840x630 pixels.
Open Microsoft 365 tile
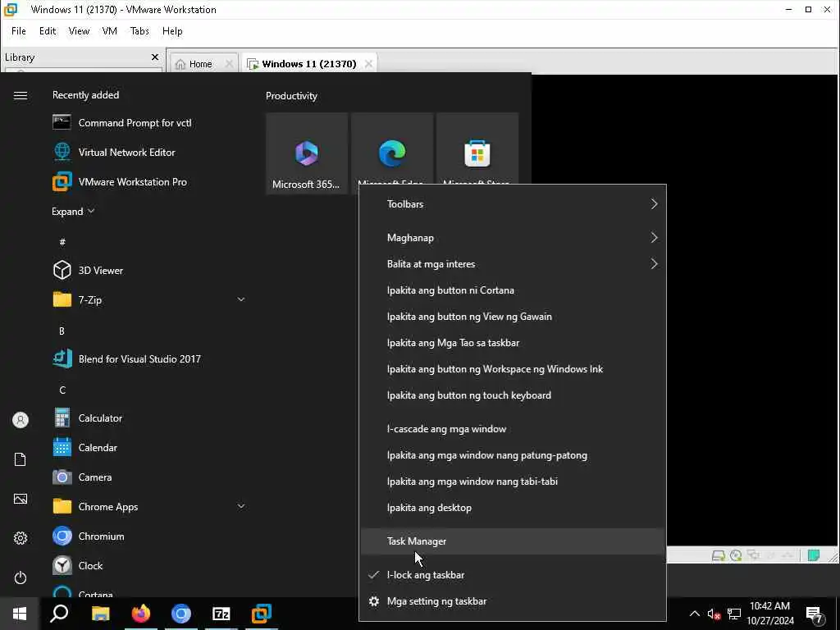coord(307,153)
